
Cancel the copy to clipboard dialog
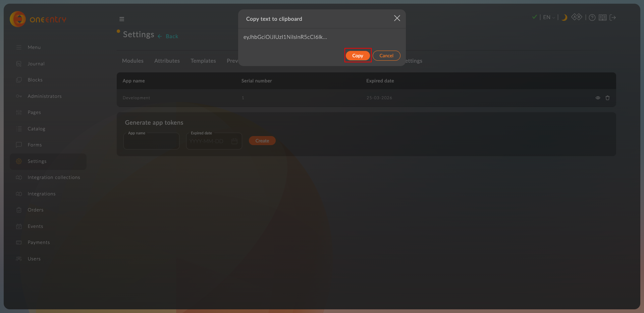(386, 56)
